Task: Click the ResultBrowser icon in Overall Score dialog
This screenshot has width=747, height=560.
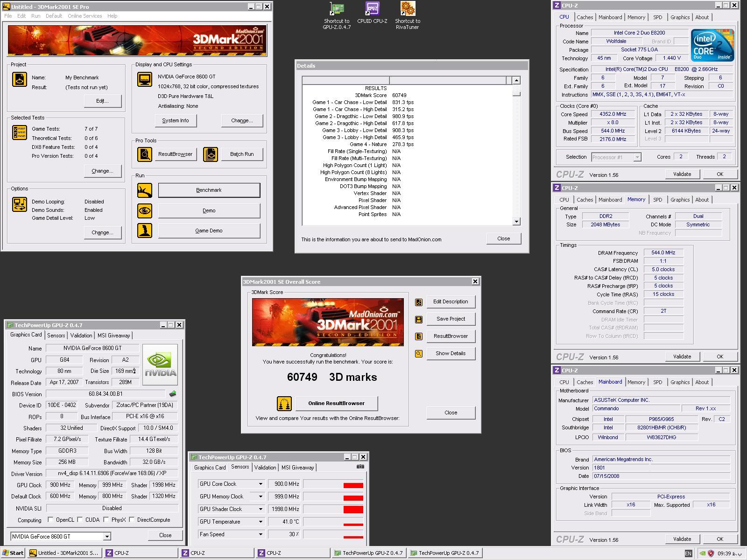Action: (419, 336)
